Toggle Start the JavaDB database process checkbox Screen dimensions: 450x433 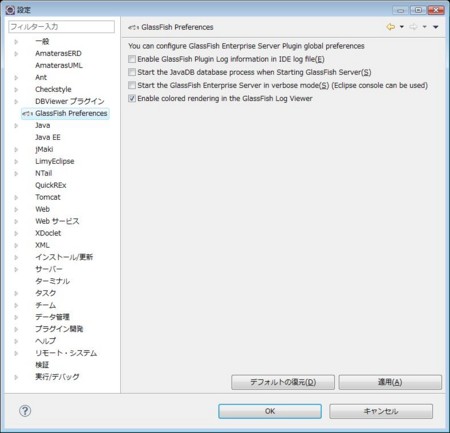tap(132, 72)
